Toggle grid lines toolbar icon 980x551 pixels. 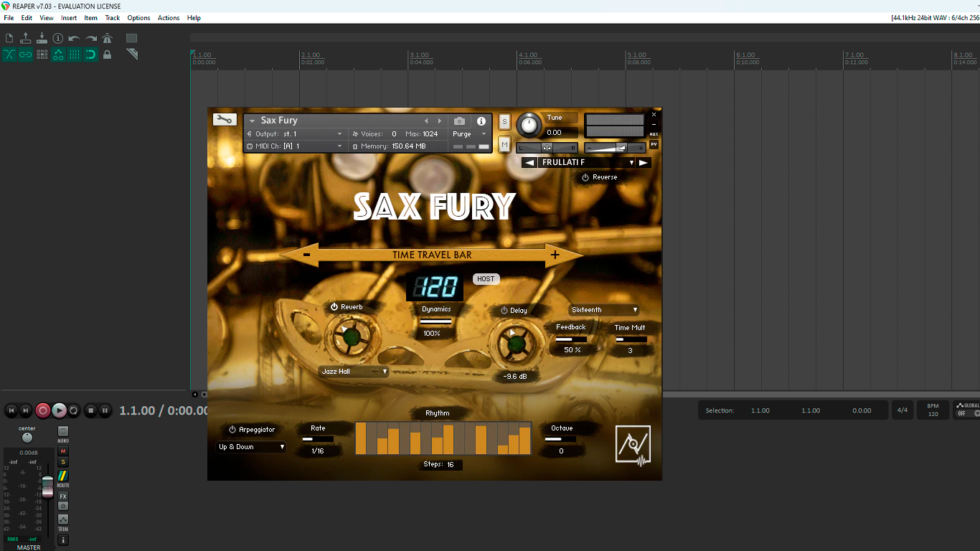75,55
